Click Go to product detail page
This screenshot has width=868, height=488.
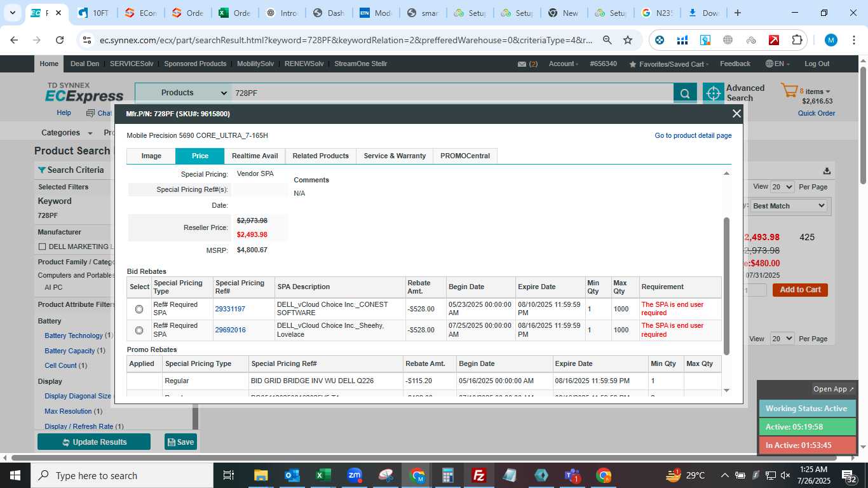pyautogui.click(x=693, y=136)
